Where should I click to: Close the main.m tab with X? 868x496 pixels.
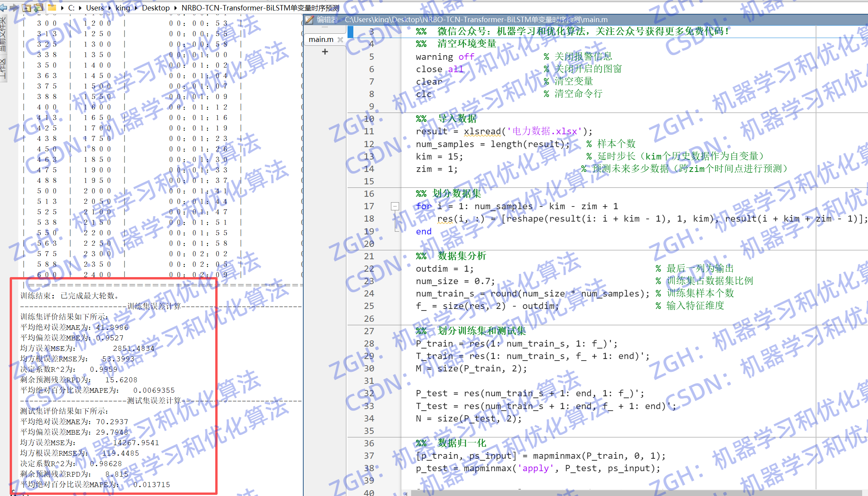coord(340,40)
